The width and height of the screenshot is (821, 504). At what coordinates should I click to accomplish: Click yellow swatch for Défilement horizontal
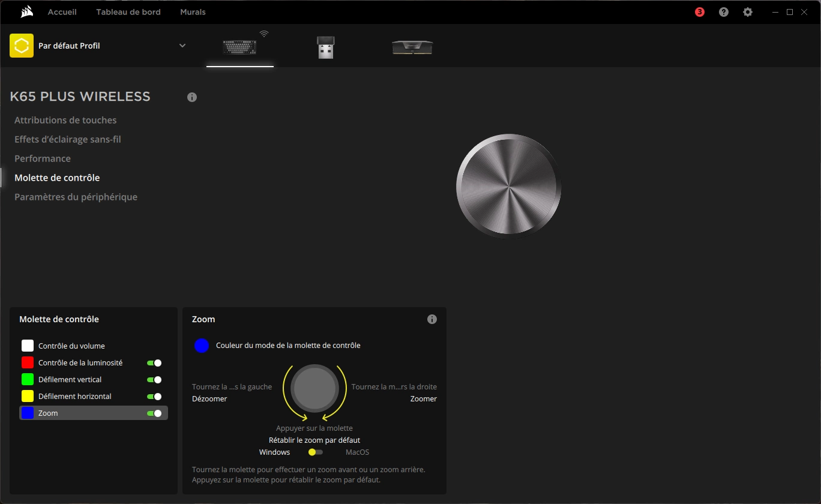tap(28, 396)
